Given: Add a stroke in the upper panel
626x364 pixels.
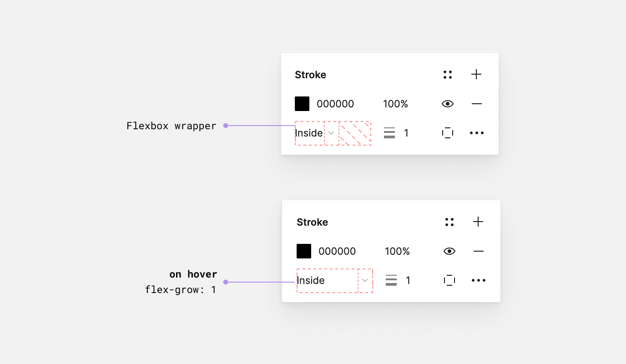Looking at the screenshot, I should click(x=476, y=75).
